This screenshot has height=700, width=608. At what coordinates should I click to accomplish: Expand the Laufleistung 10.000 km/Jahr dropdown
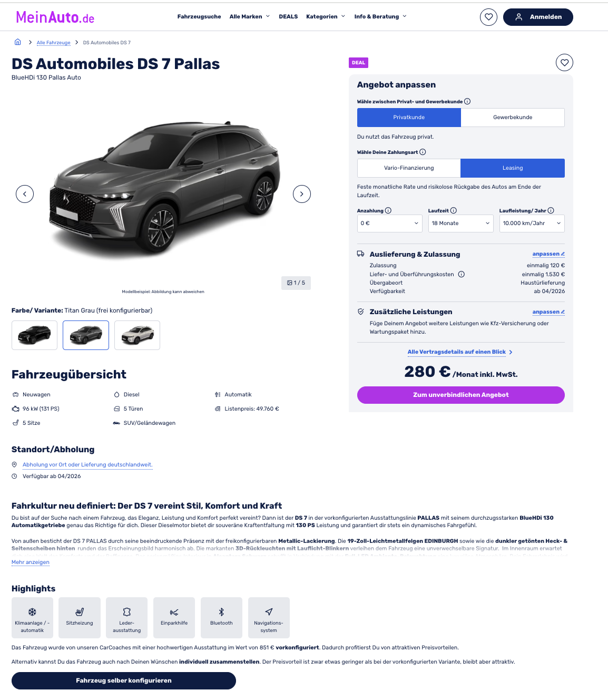(x=532, y=223)
